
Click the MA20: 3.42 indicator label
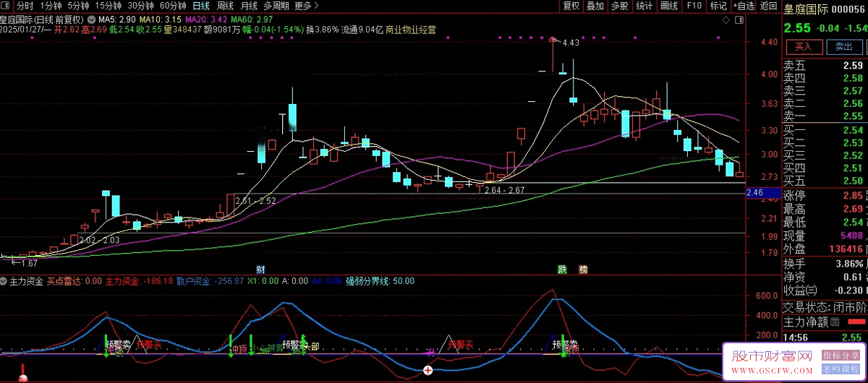click(x=207, y=19)
